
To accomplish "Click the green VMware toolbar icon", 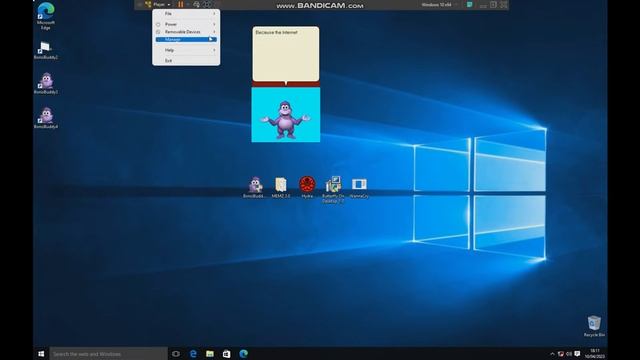I will pyautogui.click(x=470, y=4).
